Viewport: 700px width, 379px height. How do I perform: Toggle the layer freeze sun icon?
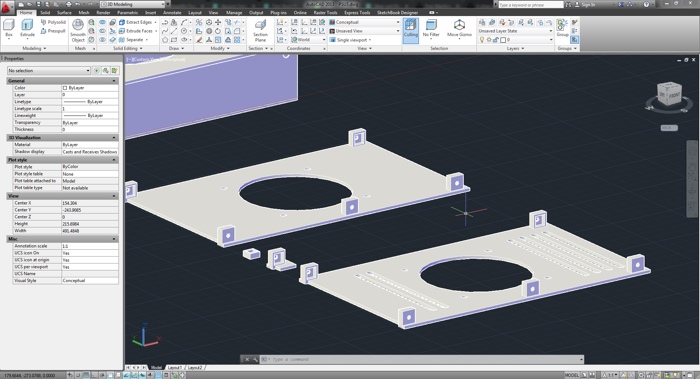click(489, 40)
